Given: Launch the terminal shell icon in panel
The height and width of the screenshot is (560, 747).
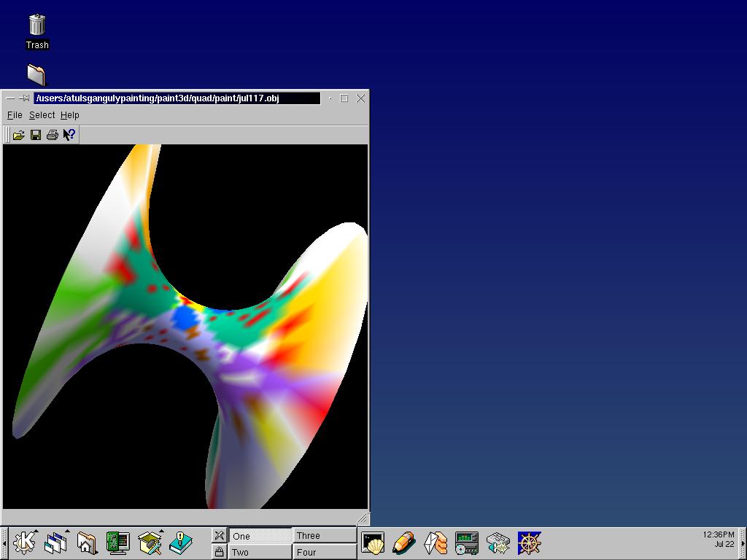Looking at the screenshot, I should pyautogui.click(x=373, y=543).
